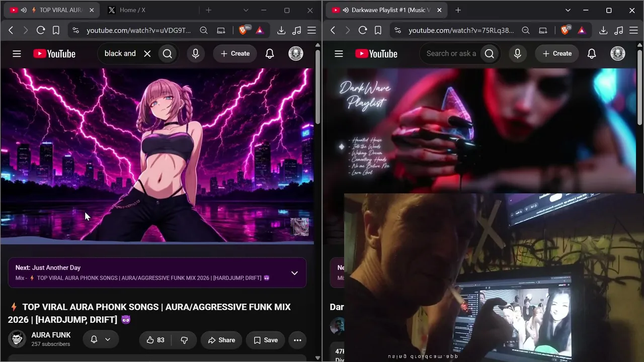Switch to the TOP VIRAL AURA tab

[51, 10]
